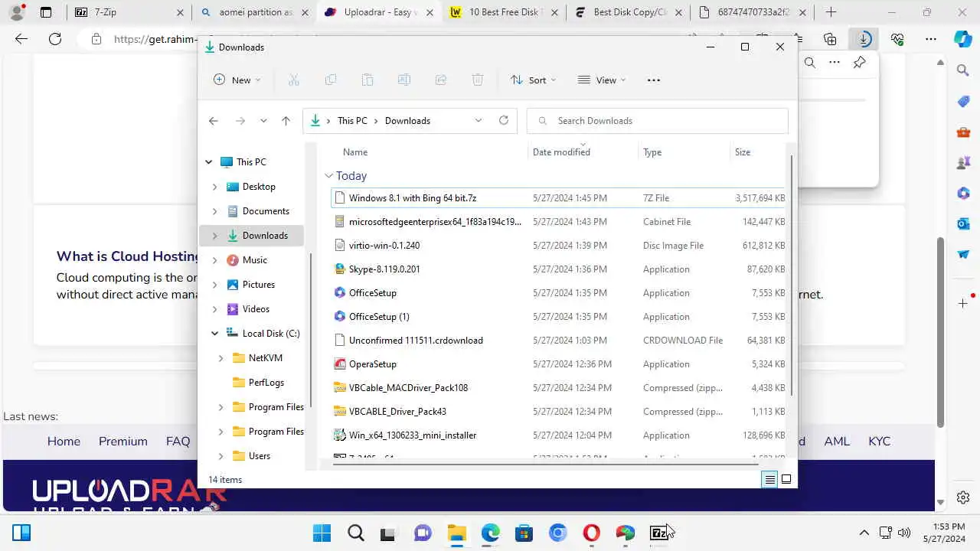Viewport: 980px width, 551px height.
Task: Expand the Desktop tree node
Action: (x=214, y=186)
